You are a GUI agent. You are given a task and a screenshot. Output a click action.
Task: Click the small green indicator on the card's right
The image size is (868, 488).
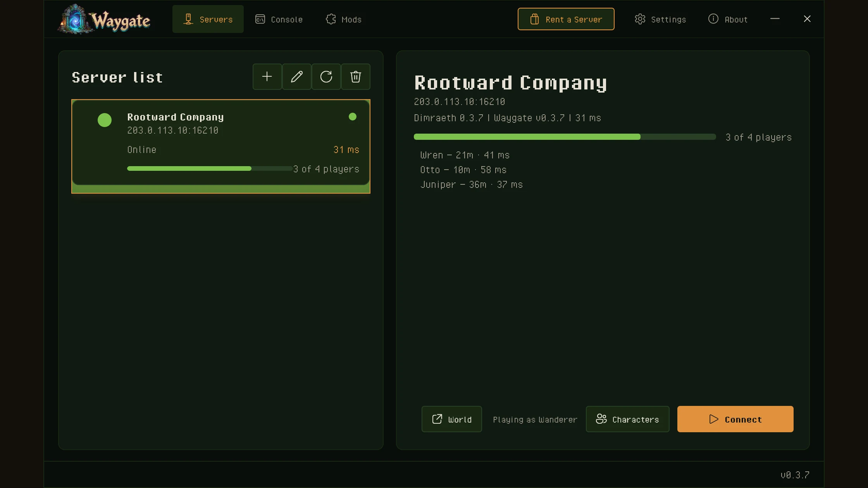(x=353, y=117)
